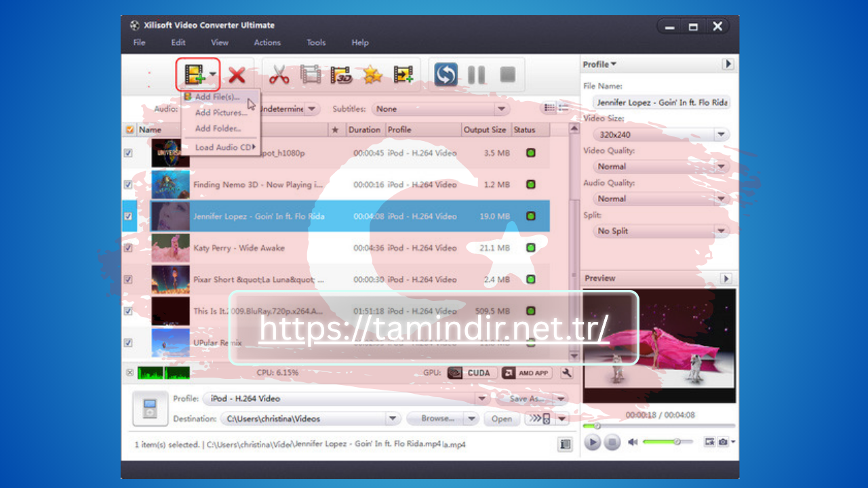Click the transfer-to-device arrows icon
Image resolution: width=868 pixels, height=488 pixels.
click(x=540, y=419)
